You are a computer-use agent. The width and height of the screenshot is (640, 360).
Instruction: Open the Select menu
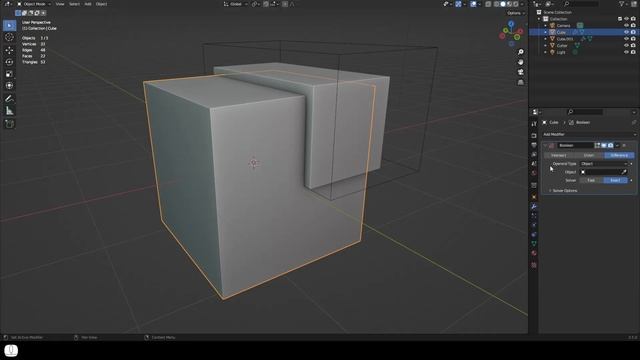(74, 4)
